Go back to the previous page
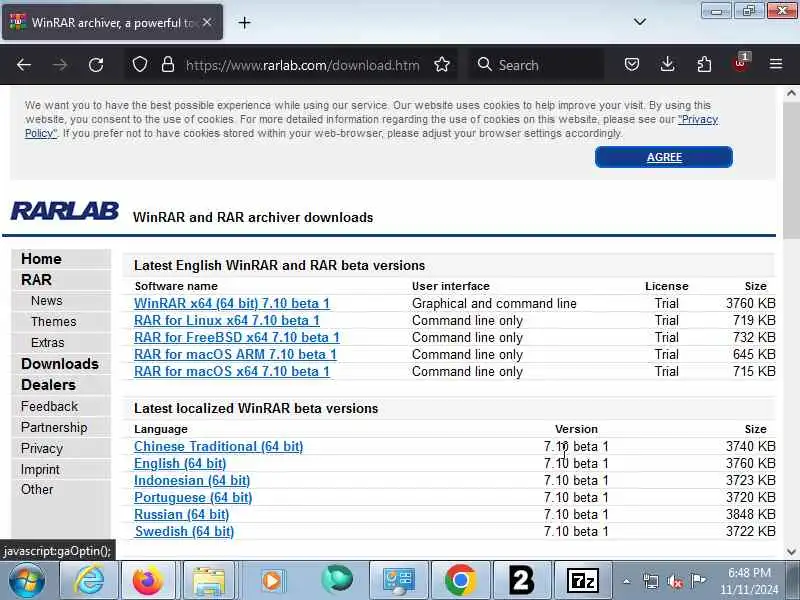Viewport: 800px width, 600px height. point(23,65)
